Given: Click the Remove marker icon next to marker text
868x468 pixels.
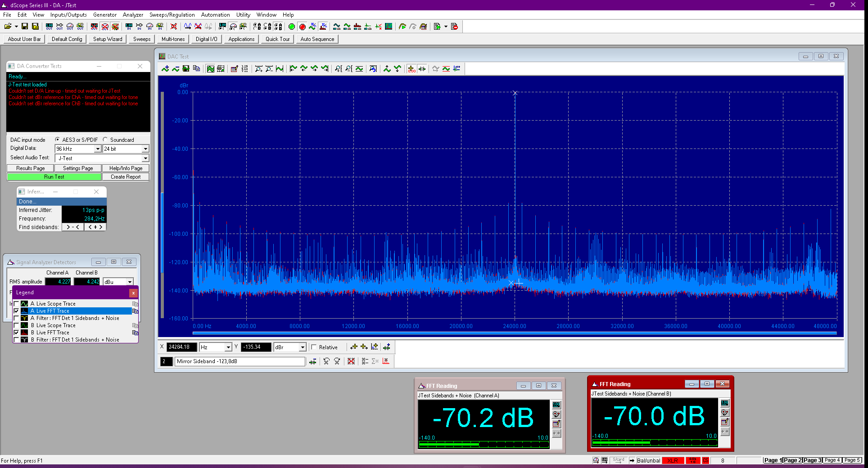Looking at the screenshot, I should pyautogui.click(x=312, y=361).
